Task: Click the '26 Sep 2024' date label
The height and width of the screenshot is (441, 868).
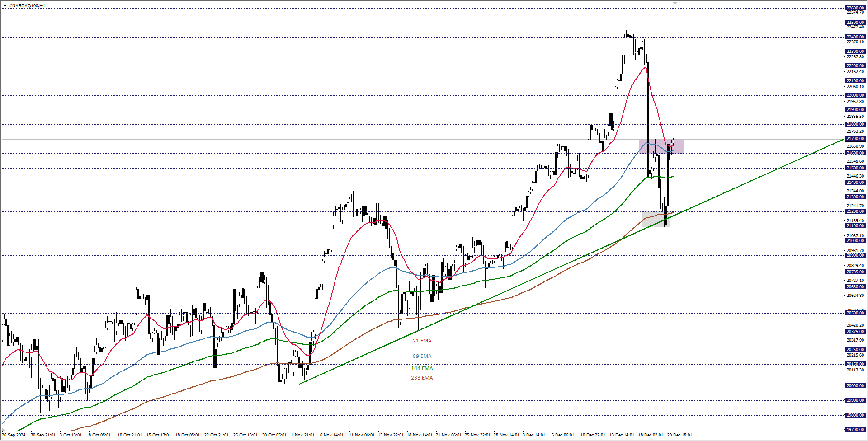Action: (x=14, y=435)
